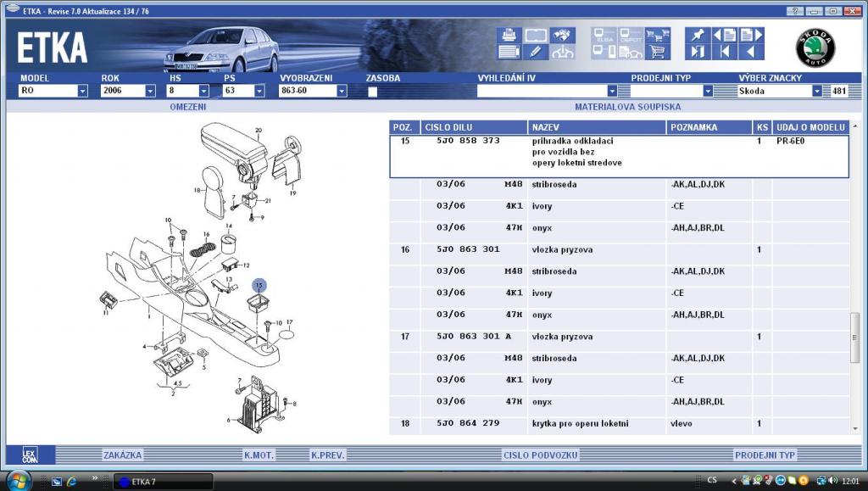Open the VYHLEDÁNÍ IV dropdown
Viewport: 868px width, 491px height.
click(612, 91)
